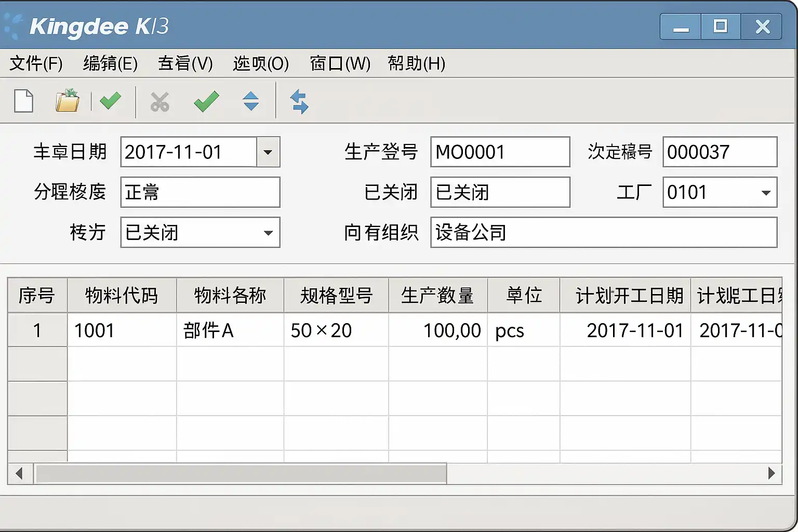798x532 pixels.
Task: Click the planned start date cell 2017-11-01
Action: coord(626,330)
